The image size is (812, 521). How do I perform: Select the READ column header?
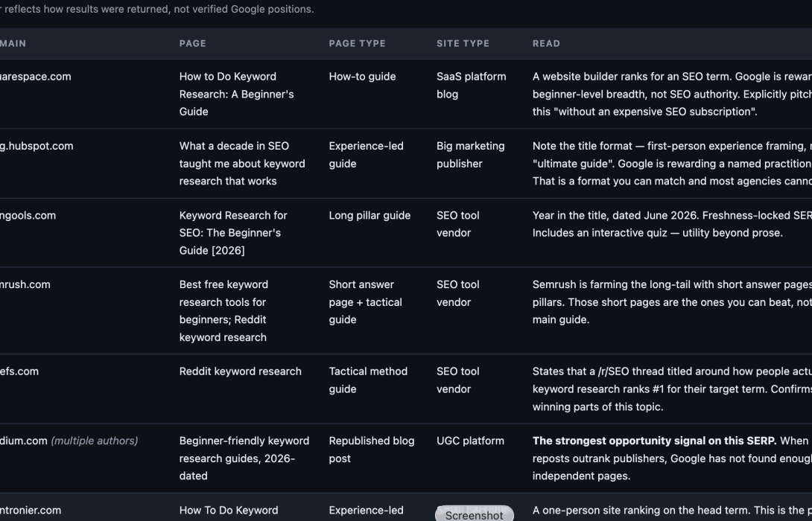click(x=546, y=43)
